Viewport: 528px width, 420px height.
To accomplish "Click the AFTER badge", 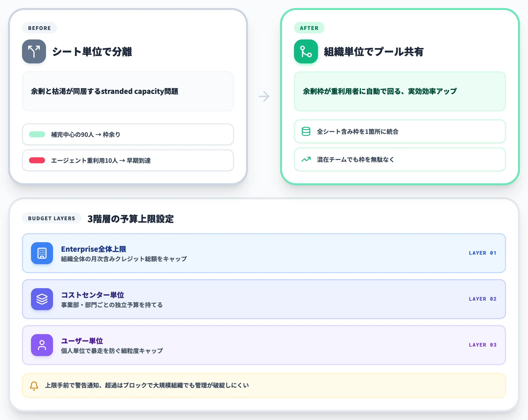I will tap(309, 28).
